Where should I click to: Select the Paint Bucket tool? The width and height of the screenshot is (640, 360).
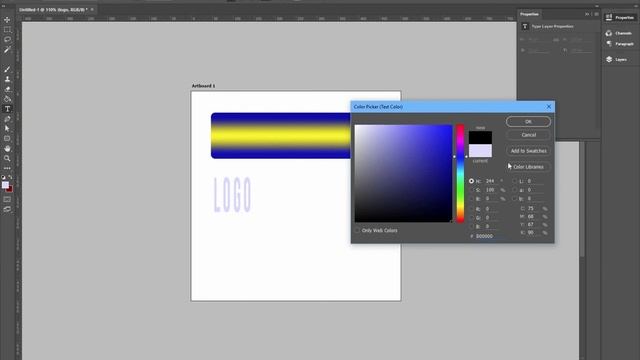(x=7, y=99)
